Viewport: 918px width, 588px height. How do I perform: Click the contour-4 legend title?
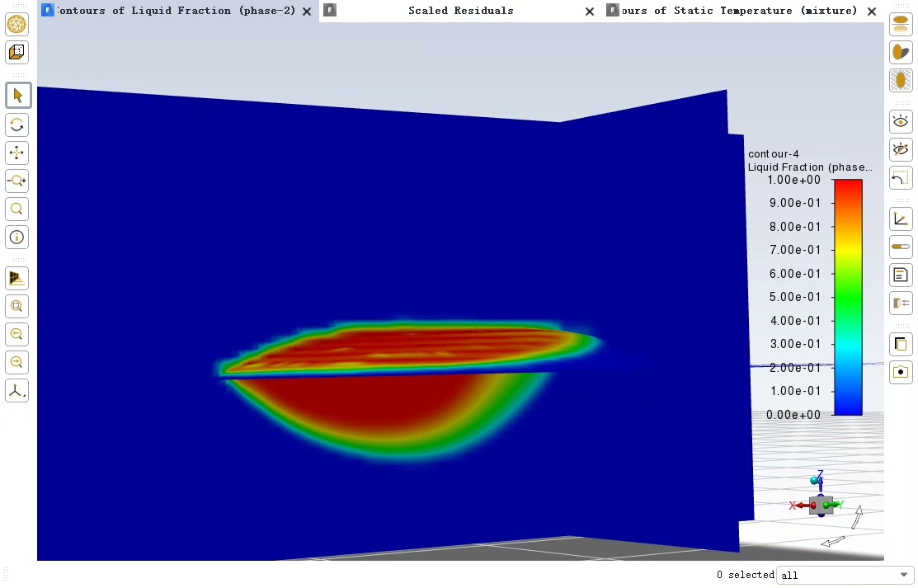774,154
